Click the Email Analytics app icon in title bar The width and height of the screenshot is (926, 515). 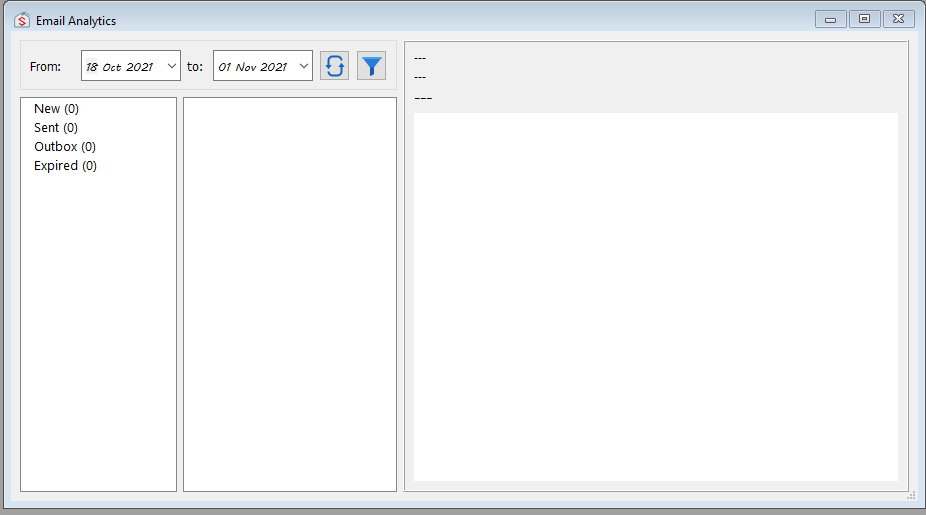pos(22,20)
